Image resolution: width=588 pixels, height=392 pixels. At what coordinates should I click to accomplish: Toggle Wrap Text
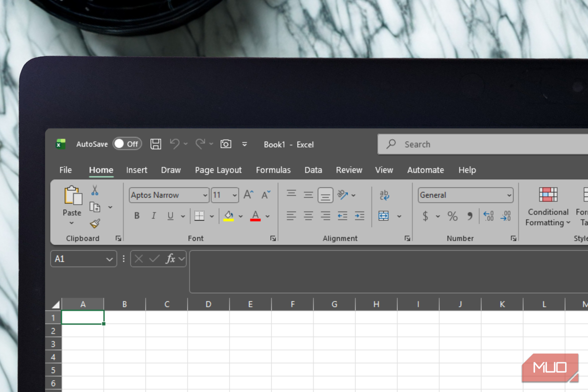[x=384, y=195]
